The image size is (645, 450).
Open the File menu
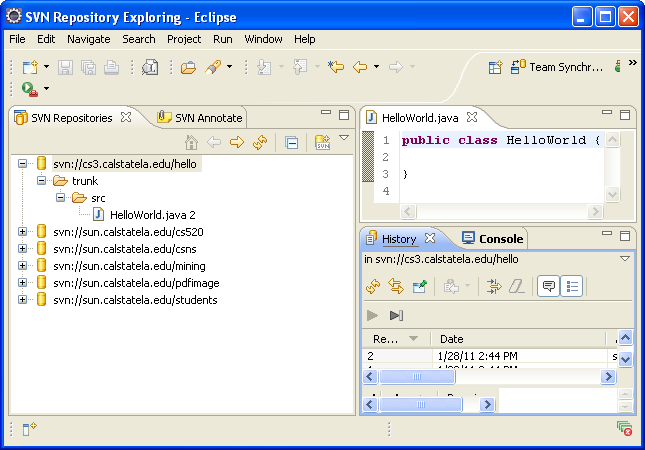click(x=17, y=39)
